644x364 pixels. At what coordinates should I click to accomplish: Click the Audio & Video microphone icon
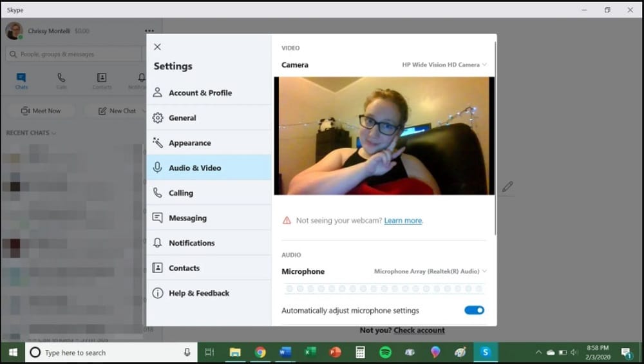(x=157, y=168)
